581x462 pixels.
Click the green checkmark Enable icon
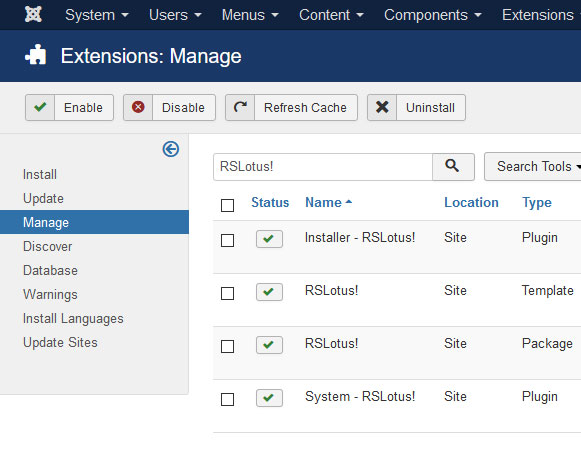tap(40, 107)
